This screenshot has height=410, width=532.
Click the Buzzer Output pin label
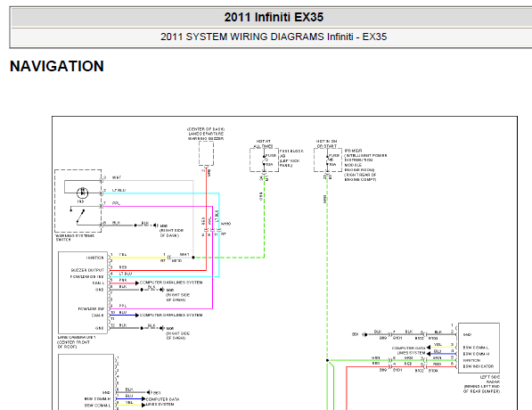[x=87, y=270]
